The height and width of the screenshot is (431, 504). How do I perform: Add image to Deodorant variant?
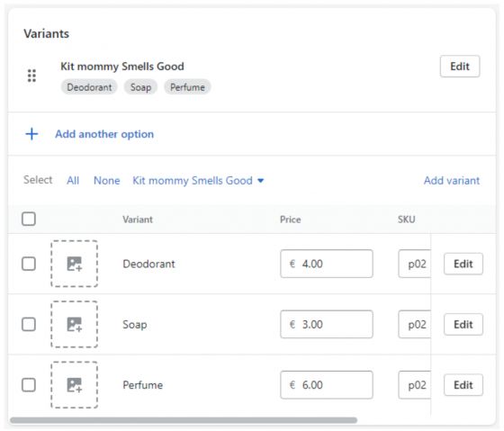point(74,264)
